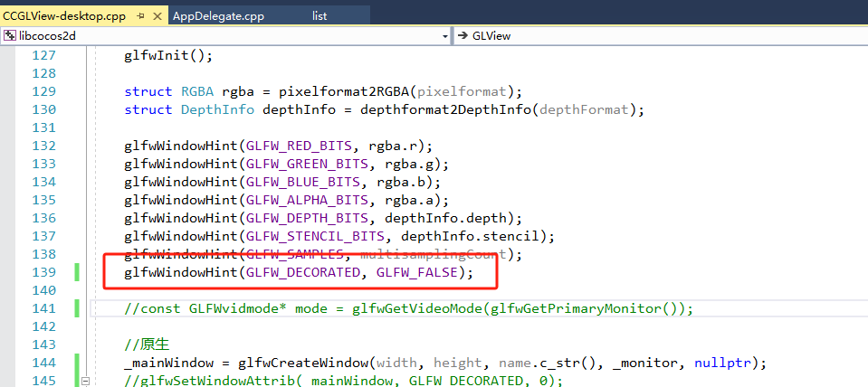
Task: Click nullptr on line 144
Action: [722, 363]
